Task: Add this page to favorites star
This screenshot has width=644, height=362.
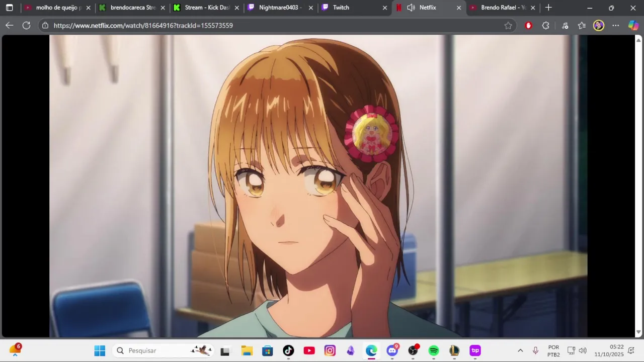Action: pyautogui.click(x=508, y=26)
